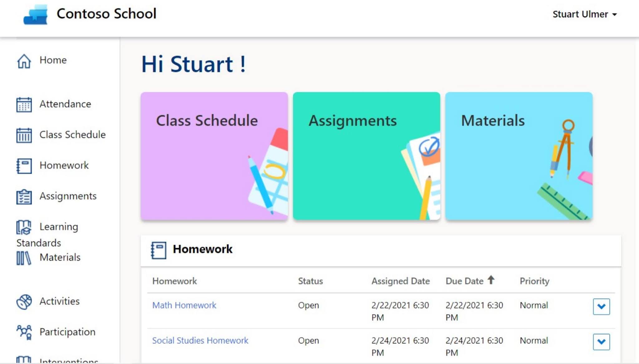Open the Math Homework link
639x364 pixels.
(x=184, y=305)
